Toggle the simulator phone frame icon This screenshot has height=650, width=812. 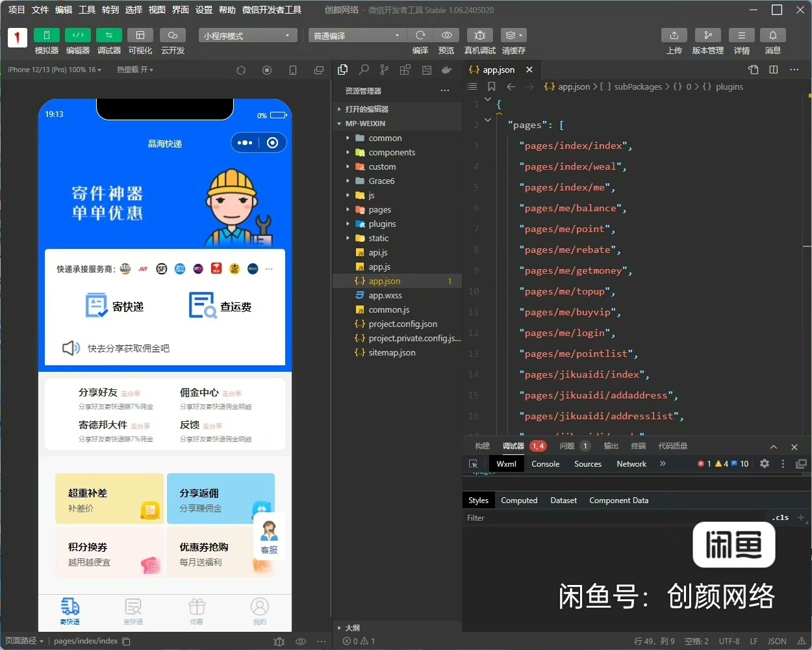293,70
